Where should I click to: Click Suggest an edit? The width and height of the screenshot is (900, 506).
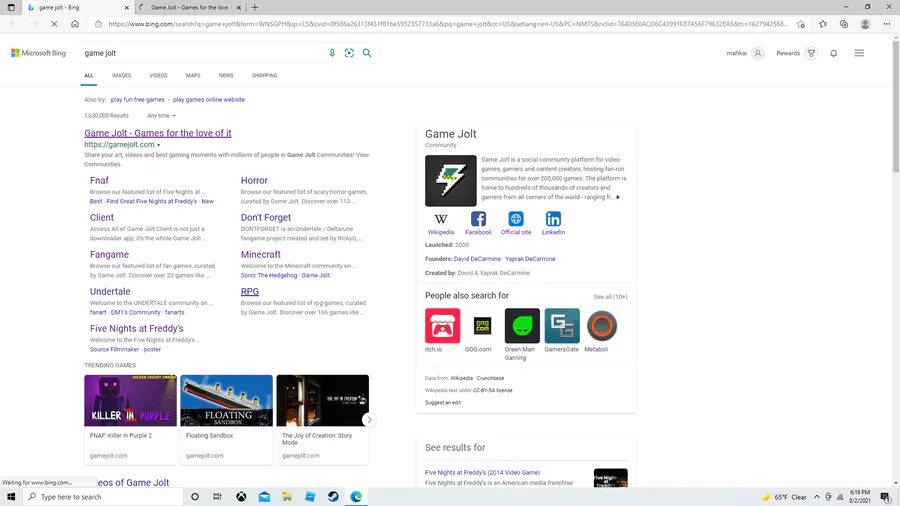(443, 403)
